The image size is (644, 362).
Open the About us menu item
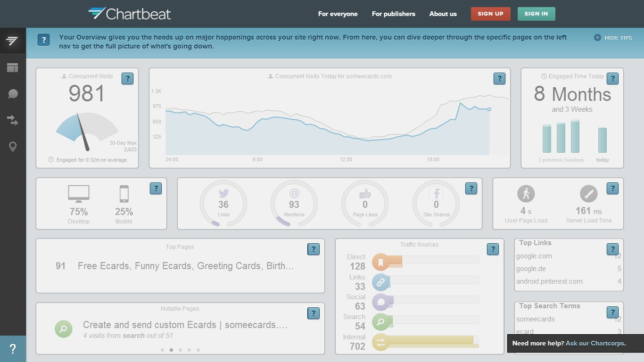[x=443, y=14]
